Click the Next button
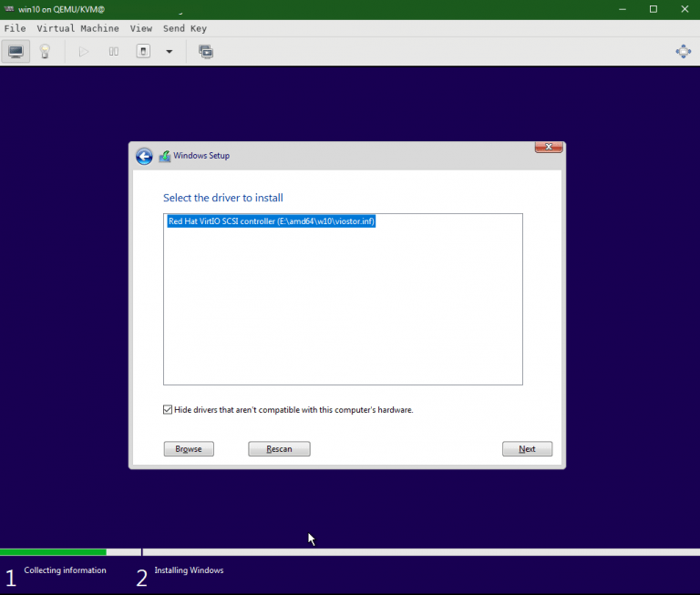This screenshot has width=700, height=595. pos(527,449)
